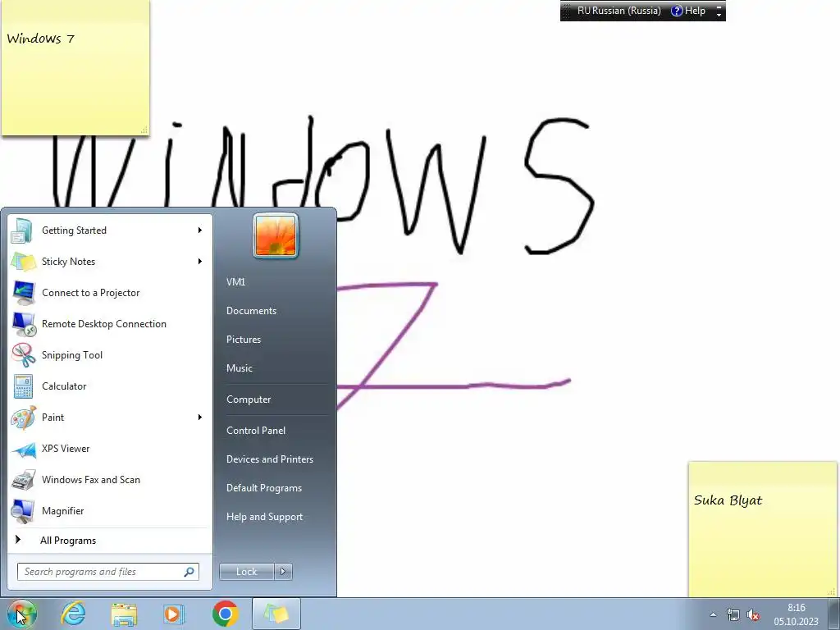Viewport: 840px width, 630px height.
Task: Open Google Chrome from taskbar
Action: 225,614
